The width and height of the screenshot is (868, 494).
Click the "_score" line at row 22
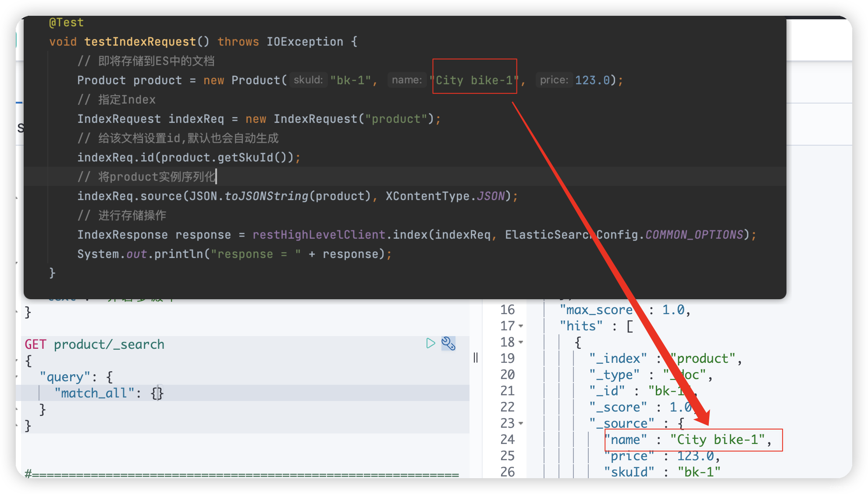click(x=644, y=407)
